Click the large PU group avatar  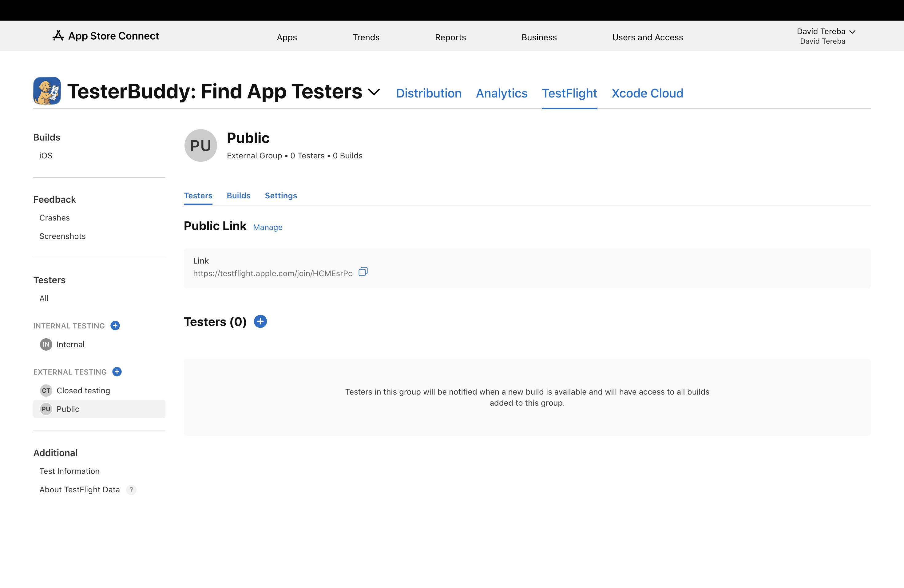(200, 145)
